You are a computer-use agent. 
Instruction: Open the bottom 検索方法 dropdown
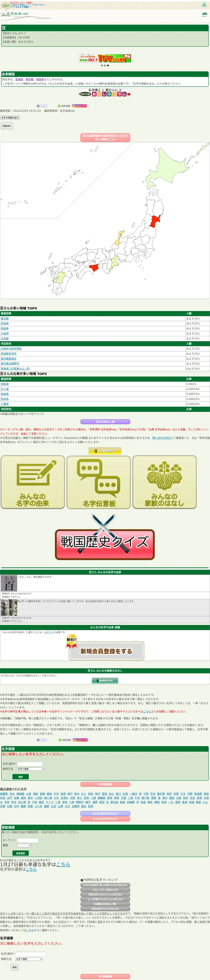click(x=29, y=959)
